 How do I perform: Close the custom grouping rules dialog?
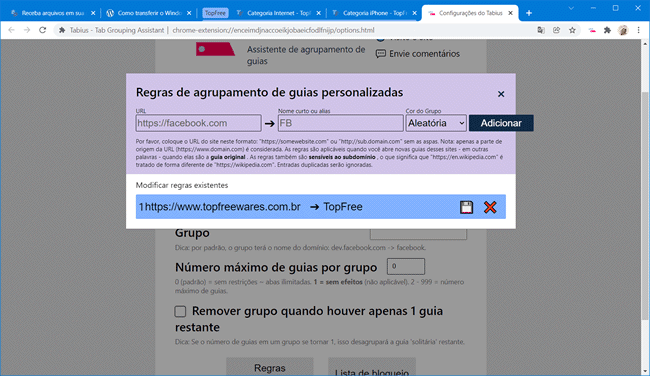coord(501,94)
